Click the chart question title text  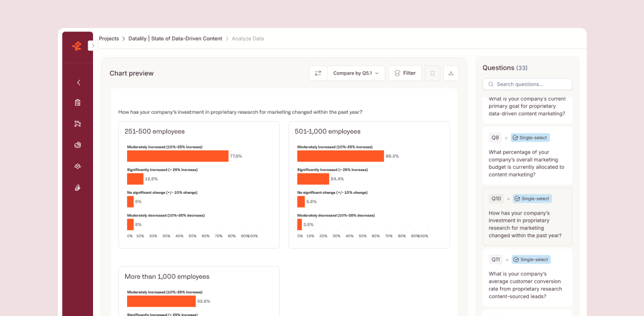pos(240,111)
